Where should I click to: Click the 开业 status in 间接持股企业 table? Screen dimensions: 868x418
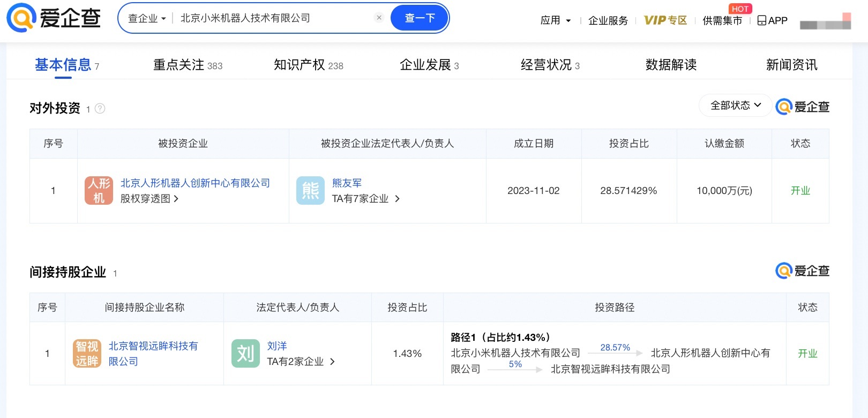pos(807,354)
